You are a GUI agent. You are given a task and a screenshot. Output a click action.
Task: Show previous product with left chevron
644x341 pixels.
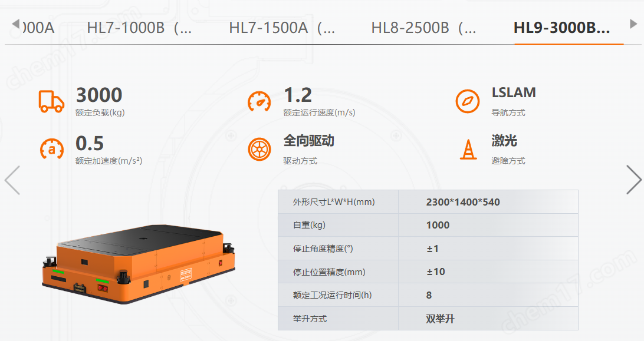12,180
